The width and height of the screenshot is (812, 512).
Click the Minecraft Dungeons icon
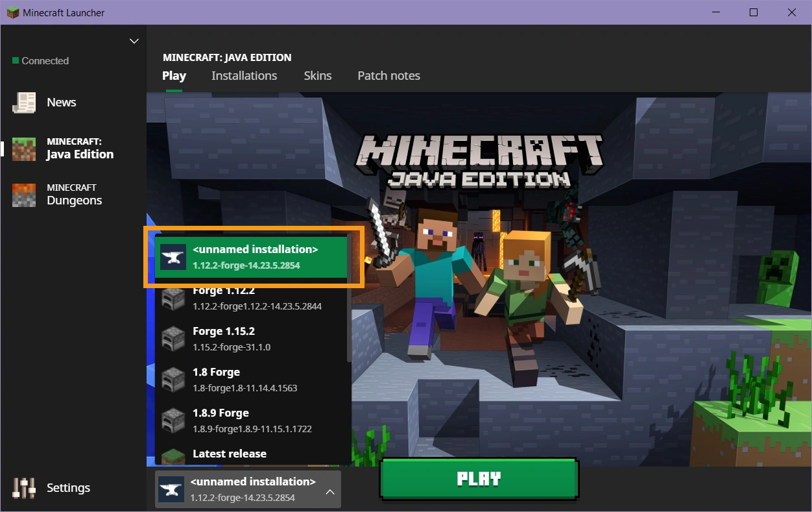tap(24, 195)
